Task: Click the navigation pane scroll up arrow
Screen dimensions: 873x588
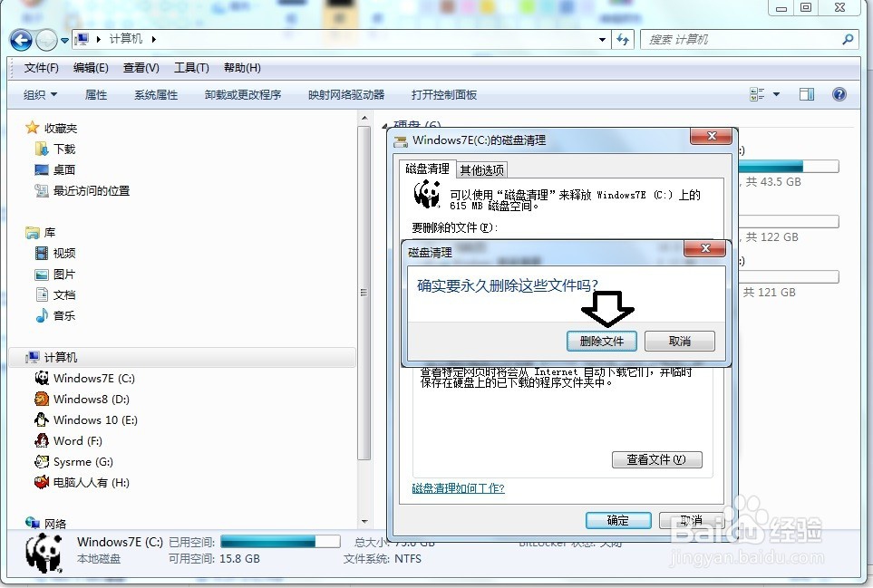Action: coord(364,118)
